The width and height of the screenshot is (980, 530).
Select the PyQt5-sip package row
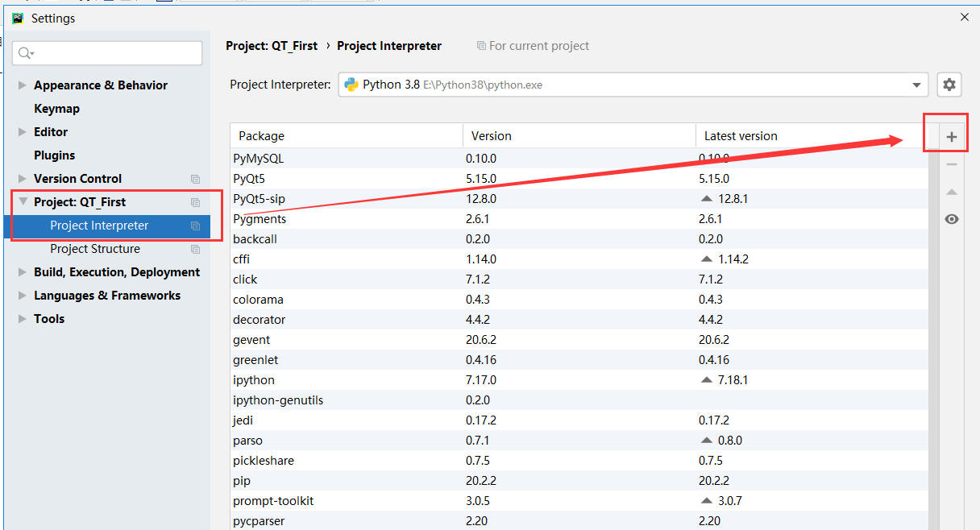579,199
